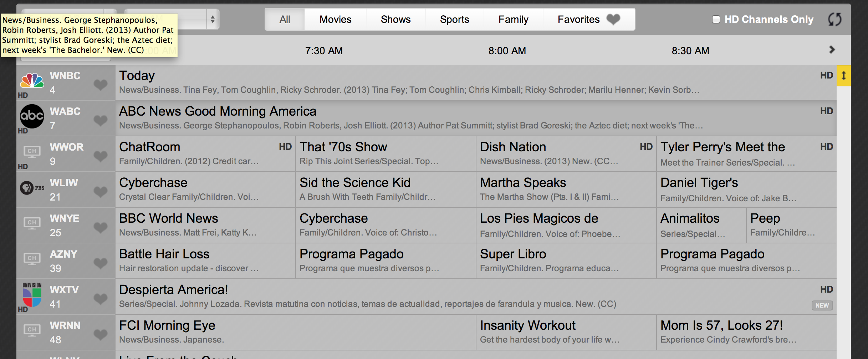Click the PBS logo for WLIW
The height and width of the screenshot is (359, 868).
pos(32,188)
